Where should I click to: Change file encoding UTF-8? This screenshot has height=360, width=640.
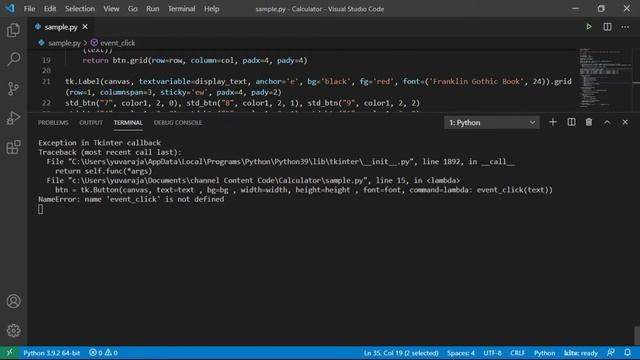click(x=492, y=353)
